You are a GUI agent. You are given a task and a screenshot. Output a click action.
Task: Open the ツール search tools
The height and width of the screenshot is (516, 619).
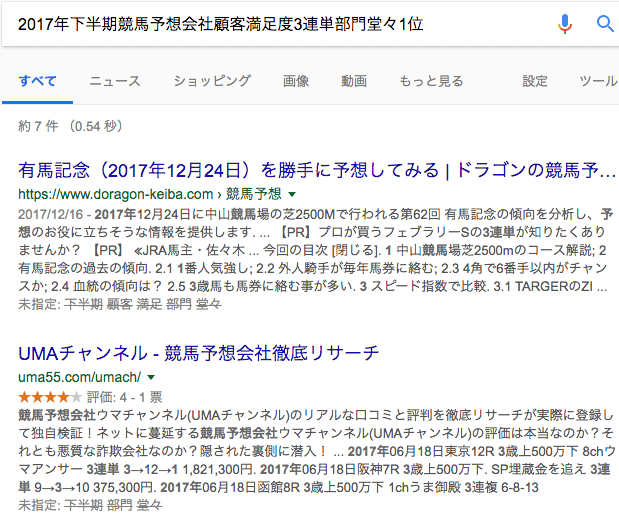tap(598, 81)
